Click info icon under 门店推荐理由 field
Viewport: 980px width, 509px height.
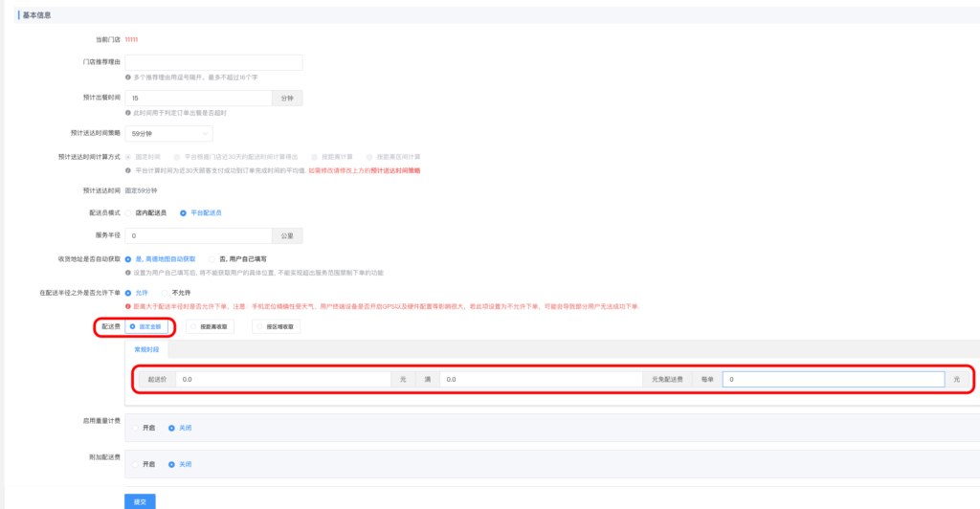click(128, 77)
